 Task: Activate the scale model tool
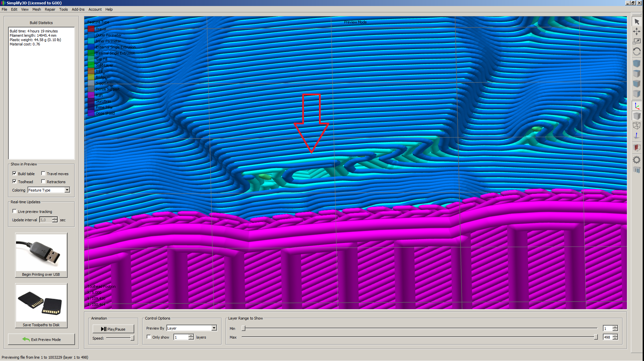point(637,41)
